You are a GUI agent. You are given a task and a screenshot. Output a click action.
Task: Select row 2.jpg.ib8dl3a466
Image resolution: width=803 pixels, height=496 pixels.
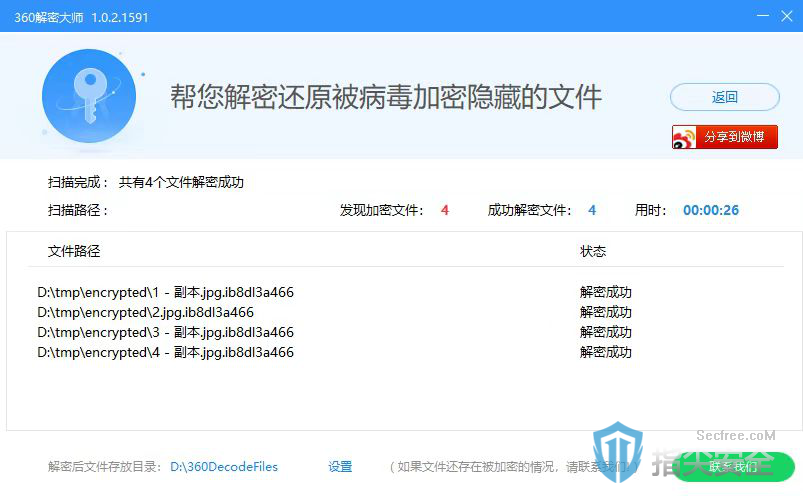(x=145, y=312)
